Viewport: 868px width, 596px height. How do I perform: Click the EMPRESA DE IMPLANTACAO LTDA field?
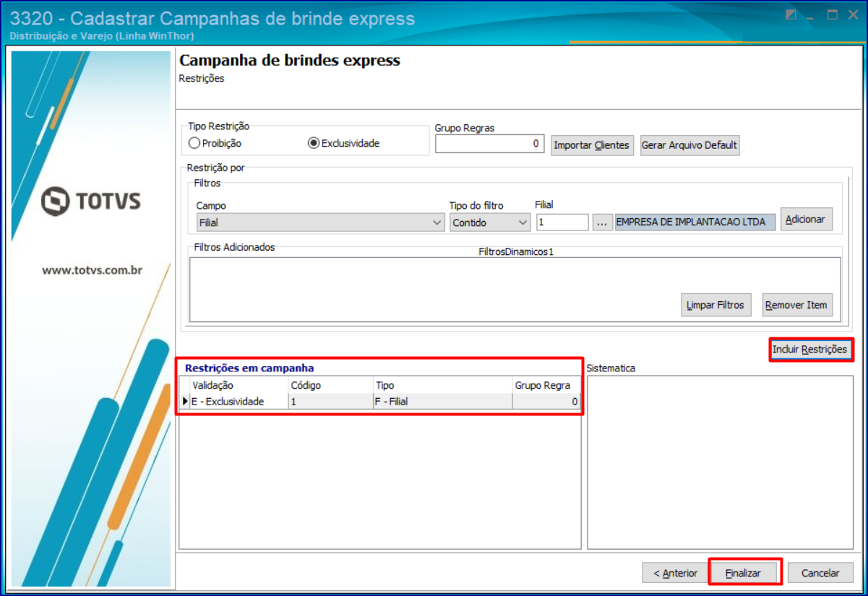[695, 222]
